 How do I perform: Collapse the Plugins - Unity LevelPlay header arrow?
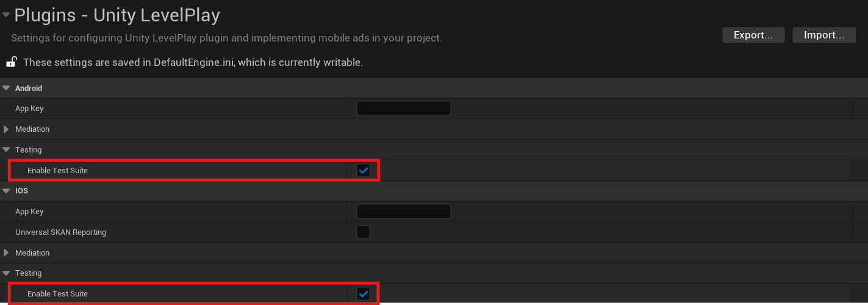[x=6, y=15]
